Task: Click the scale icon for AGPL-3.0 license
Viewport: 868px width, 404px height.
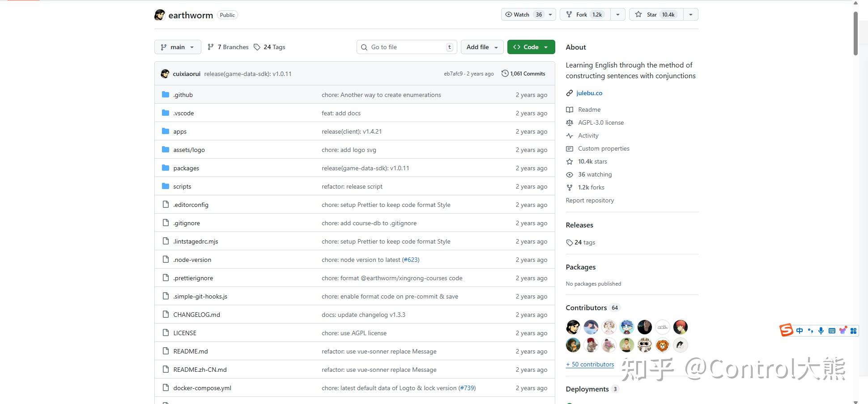Action: coord(570,122)
